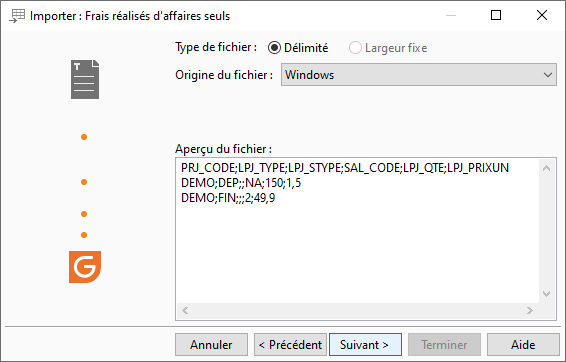Click the preview scroll right arrow

pyautogui.click(x=530, y=310)
